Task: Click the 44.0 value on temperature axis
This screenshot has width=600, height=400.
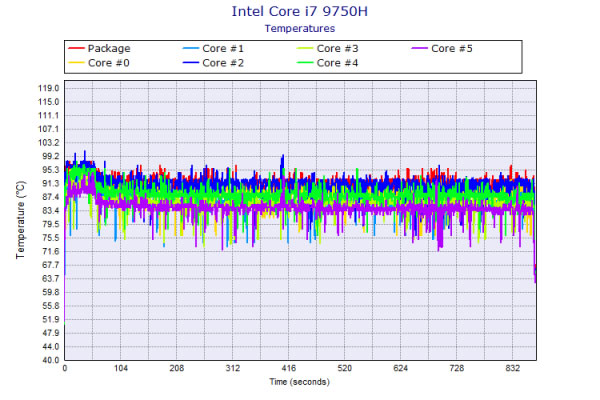Action: (x=51, y=347)
